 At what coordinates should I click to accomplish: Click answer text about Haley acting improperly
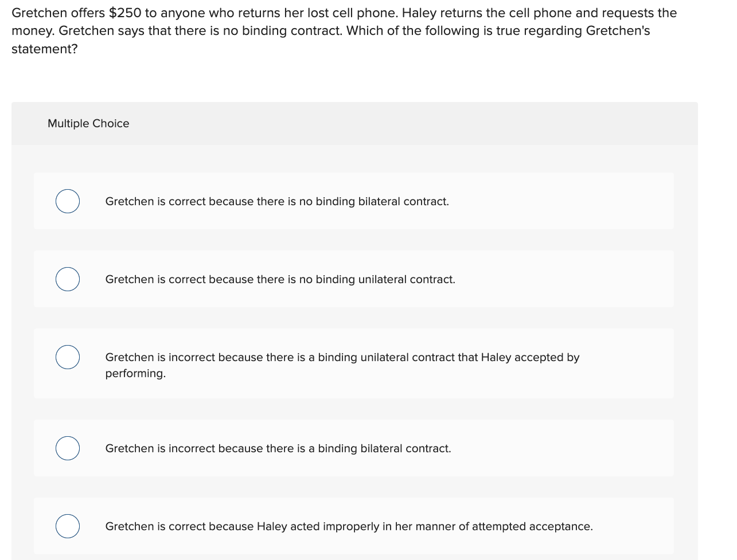click(349, 527)
